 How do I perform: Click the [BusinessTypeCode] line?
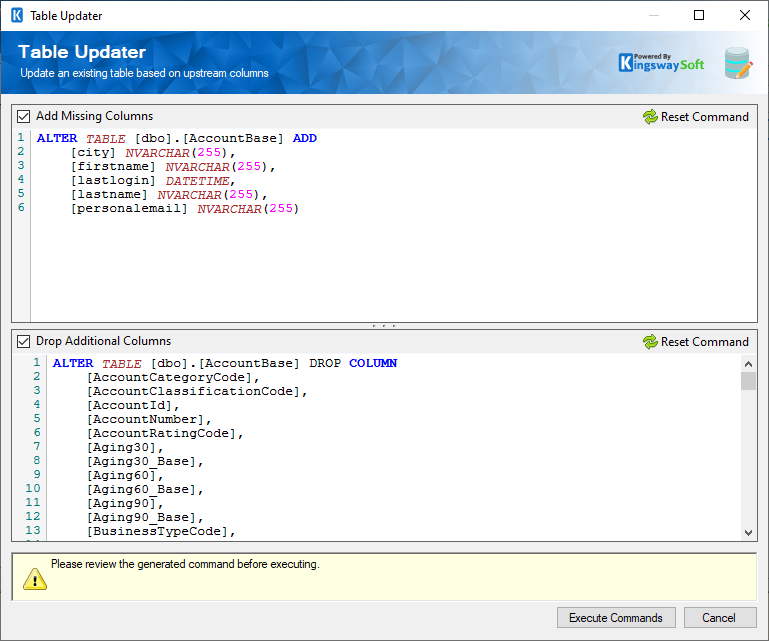161,531
